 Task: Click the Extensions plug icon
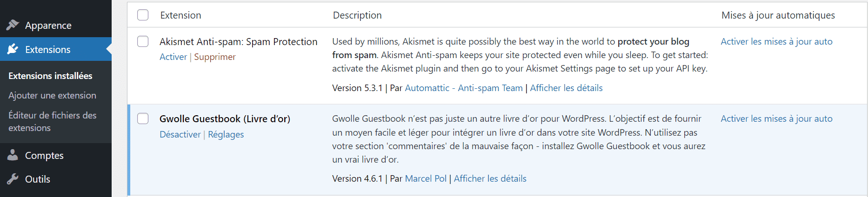coord(13,49)
